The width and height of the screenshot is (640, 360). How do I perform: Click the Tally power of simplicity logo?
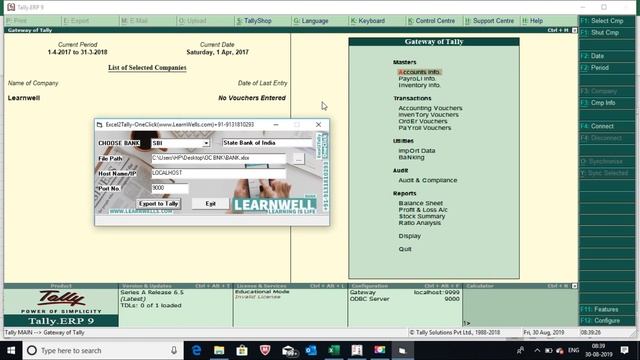(x=61, y=302)
